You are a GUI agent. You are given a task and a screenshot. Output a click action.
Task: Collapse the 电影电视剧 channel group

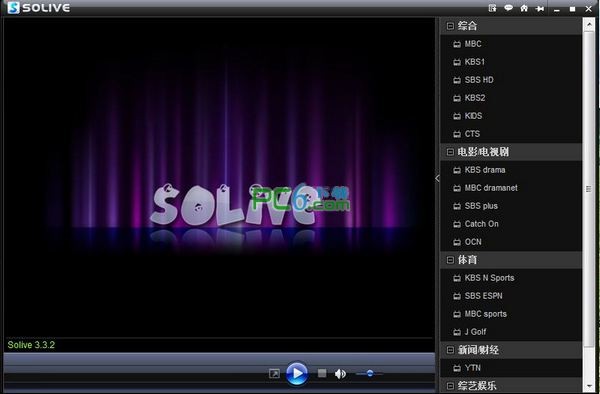tap(450, 152)
